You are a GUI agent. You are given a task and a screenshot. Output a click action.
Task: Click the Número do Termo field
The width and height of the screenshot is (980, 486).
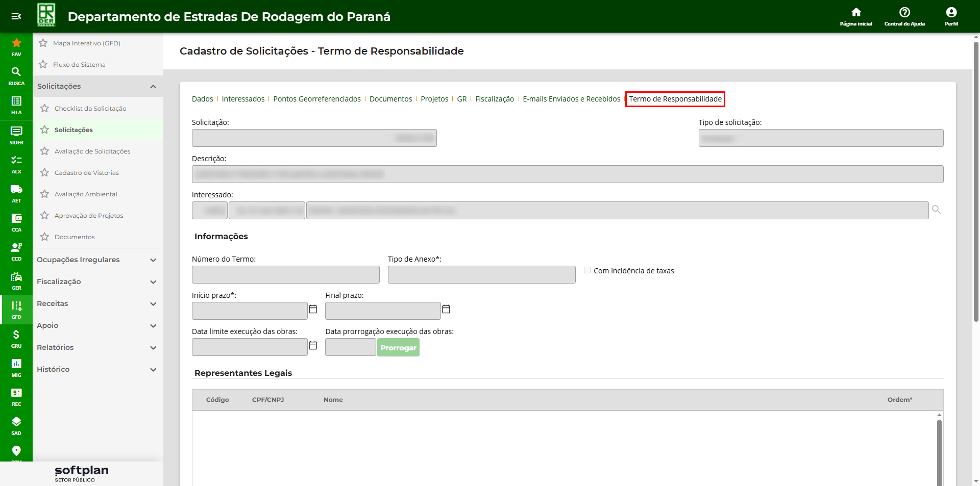[x=285, y=274]
